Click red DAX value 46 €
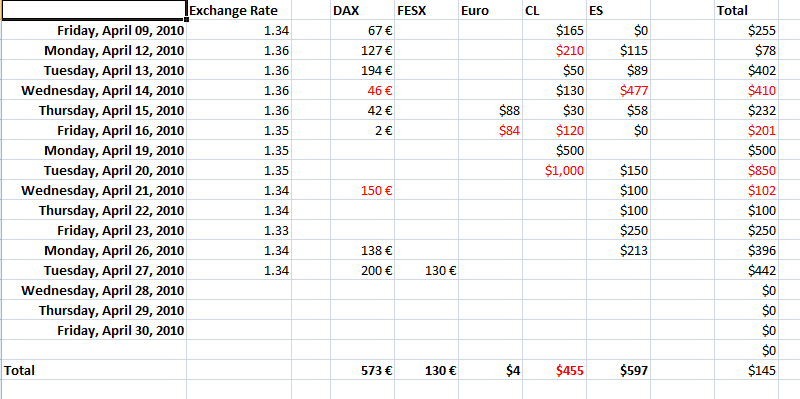 pos(362,90)
